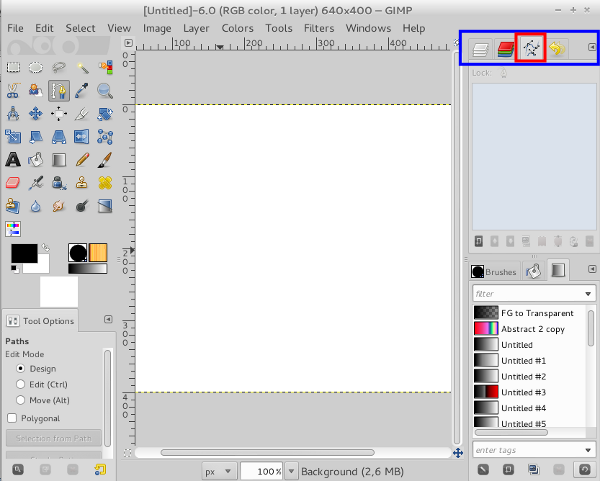
Task: Toggle Quick Mask at canvas corner
Action: click(128, 453)
